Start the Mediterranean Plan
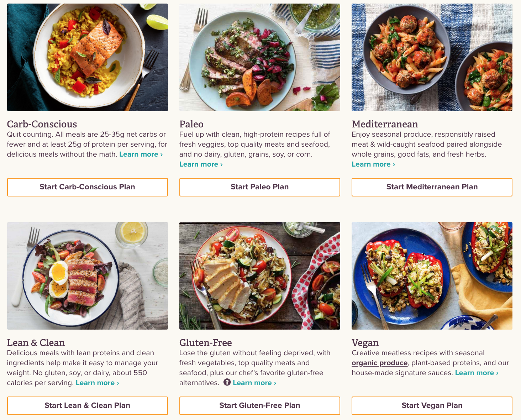 432,187
